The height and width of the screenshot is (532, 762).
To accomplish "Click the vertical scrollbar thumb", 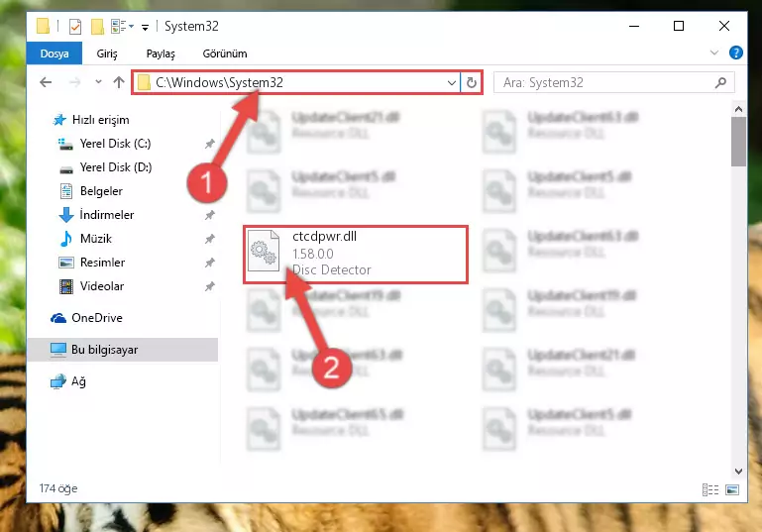I will pos(738,142).
